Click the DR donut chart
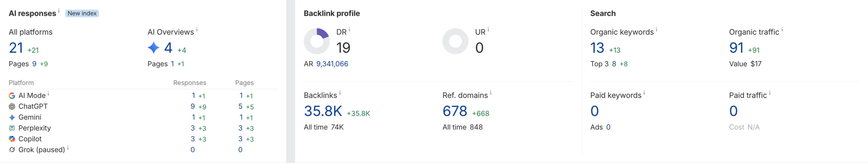The height and width of the screenshot is (163, 868). [317, 41]
